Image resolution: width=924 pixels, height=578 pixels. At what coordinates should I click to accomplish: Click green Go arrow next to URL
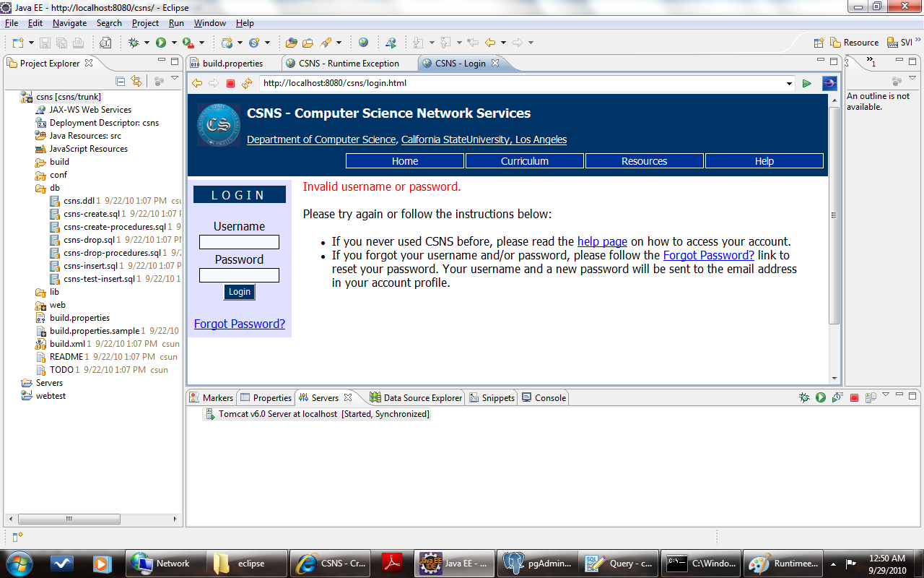point(807,83)
